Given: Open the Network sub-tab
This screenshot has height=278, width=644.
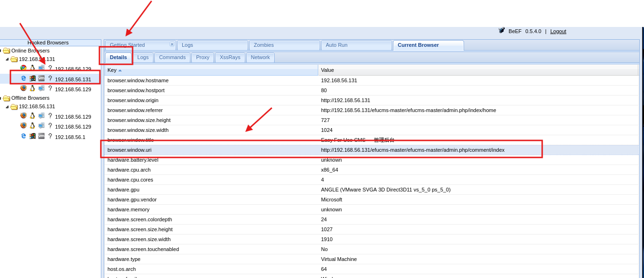Looking at the screenshot, I should (x=260, y=57).
